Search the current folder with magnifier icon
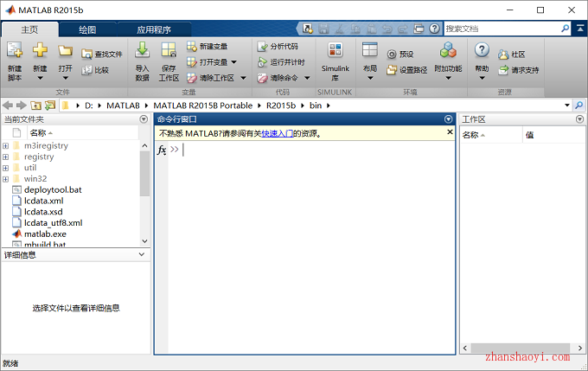Screen dimensions: 588x371 (x=579, y=106)
